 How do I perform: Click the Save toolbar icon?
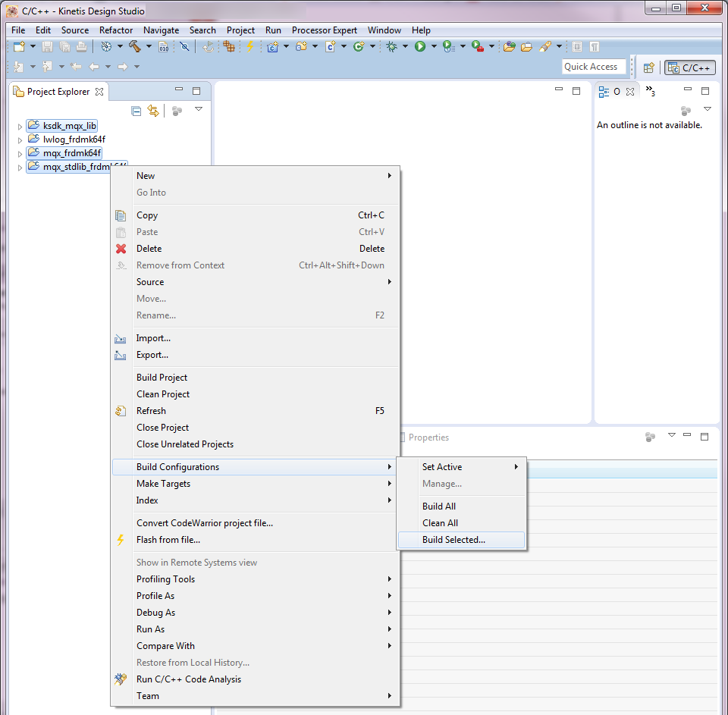point(47,46)
